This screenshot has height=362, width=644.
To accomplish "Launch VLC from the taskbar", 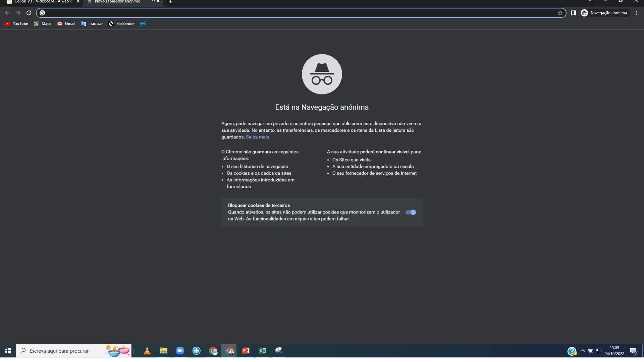I will tap(147, 351).
